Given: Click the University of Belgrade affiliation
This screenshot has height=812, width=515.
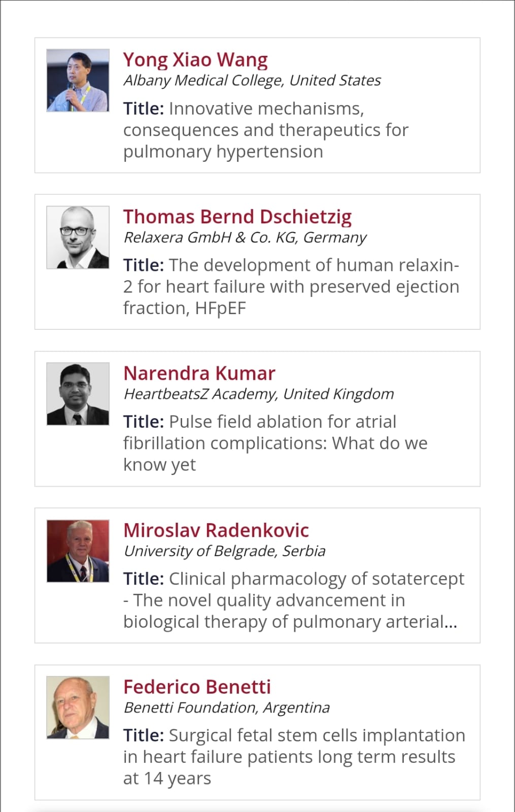Looking at the screenshot, I should 225,551.
